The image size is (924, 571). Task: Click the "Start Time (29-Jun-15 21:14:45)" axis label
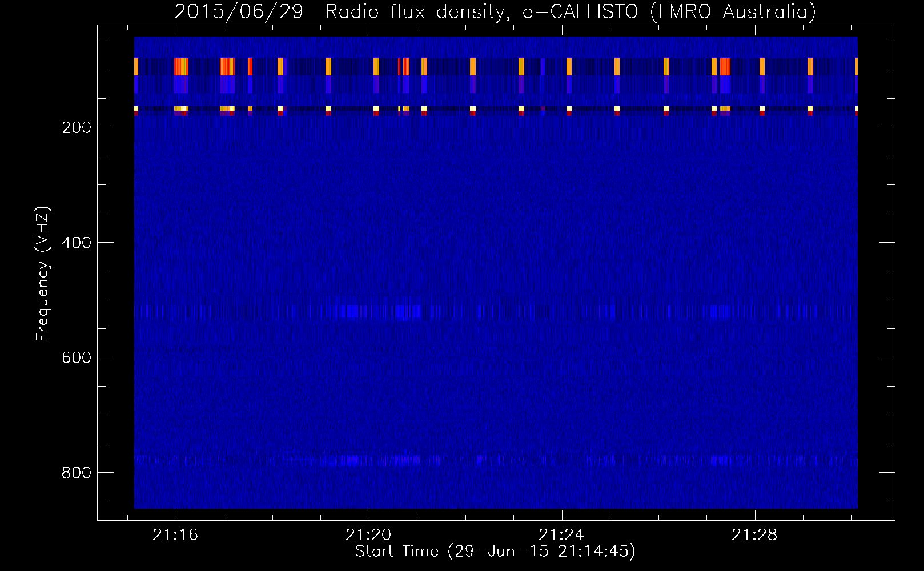click(495, 552)
